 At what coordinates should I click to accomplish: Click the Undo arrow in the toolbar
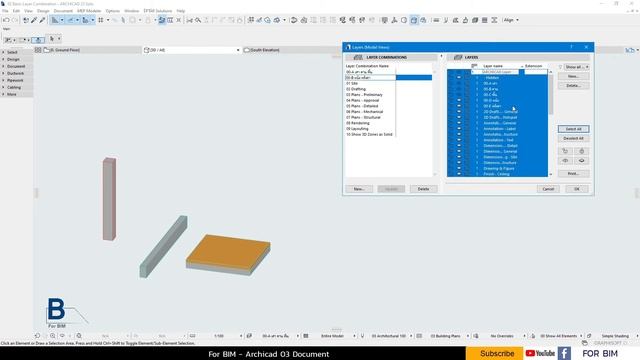tap(6, 20)
